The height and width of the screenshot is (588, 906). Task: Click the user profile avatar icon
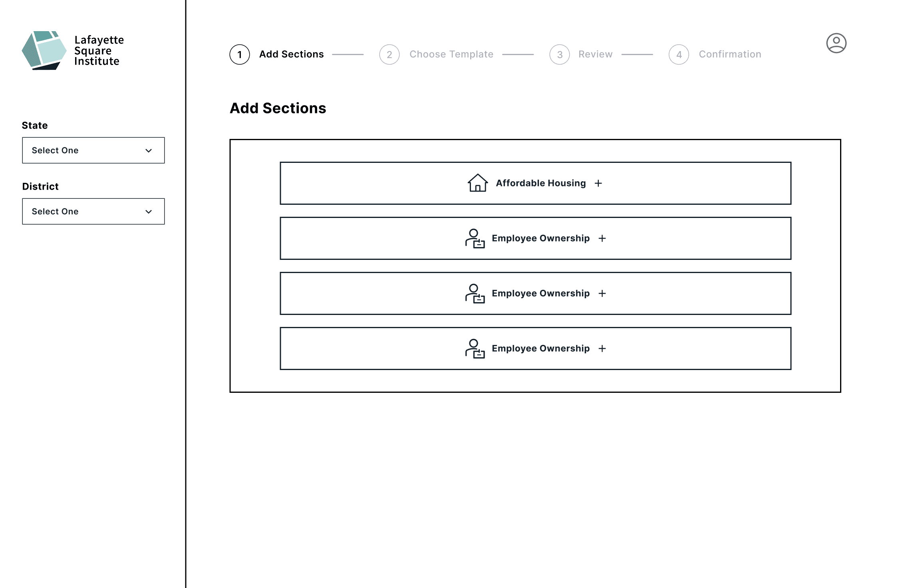pos(836,43)
